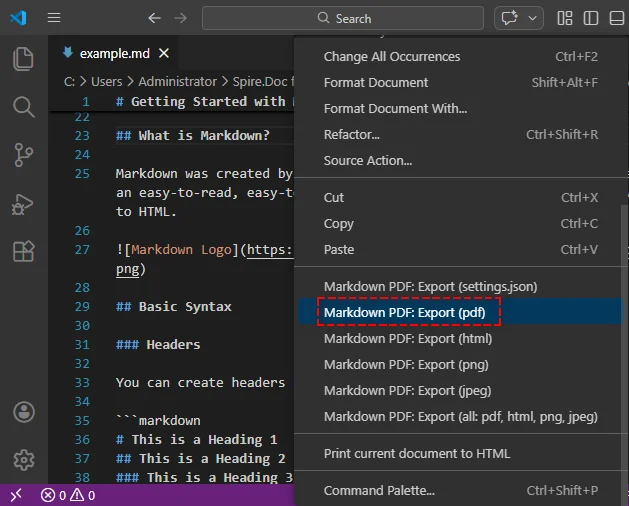
Task: Open the Accounts menu icon
Action: point(24,412)
